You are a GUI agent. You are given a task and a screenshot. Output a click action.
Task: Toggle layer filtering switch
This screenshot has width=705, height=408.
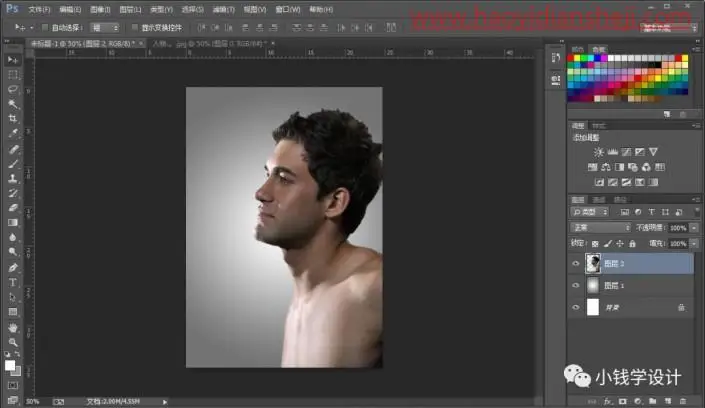[x=697, y=212]
